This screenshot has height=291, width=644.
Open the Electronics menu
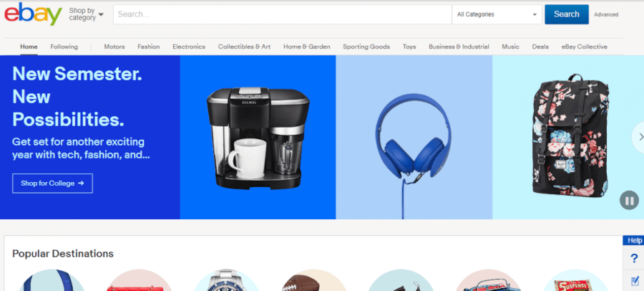coord(189,47)
